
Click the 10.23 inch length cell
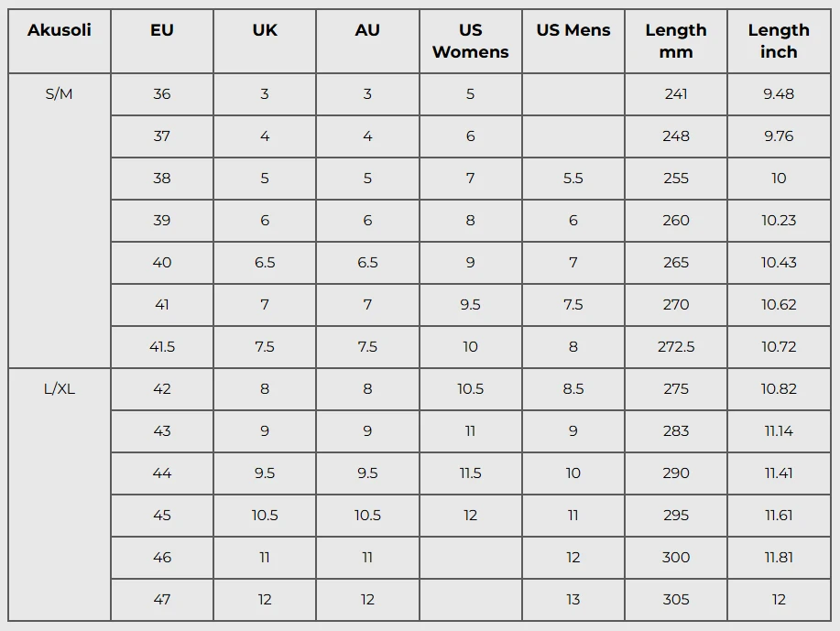coord(779,221)
